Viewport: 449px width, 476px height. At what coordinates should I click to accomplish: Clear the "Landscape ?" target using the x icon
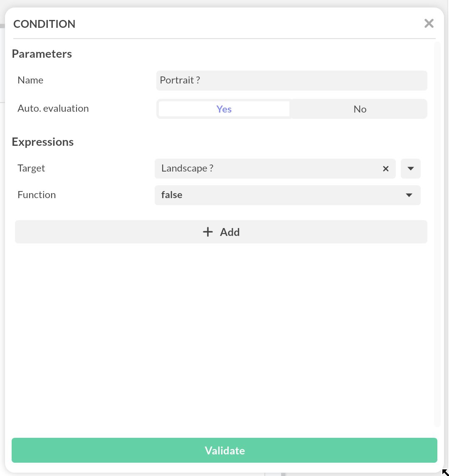pos(385,169)
